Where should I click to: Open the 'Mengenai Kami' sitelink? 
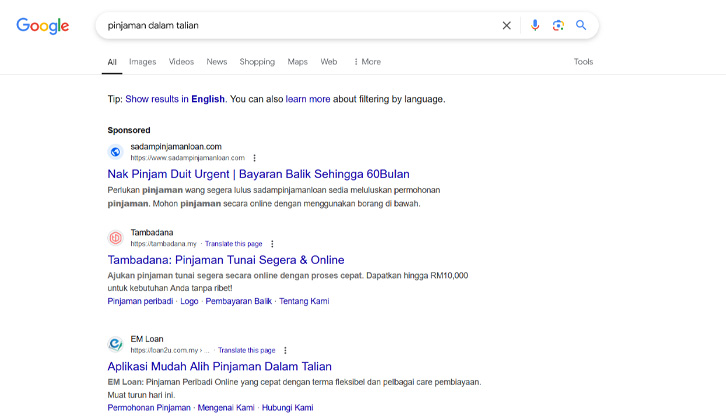pos(226,408)
